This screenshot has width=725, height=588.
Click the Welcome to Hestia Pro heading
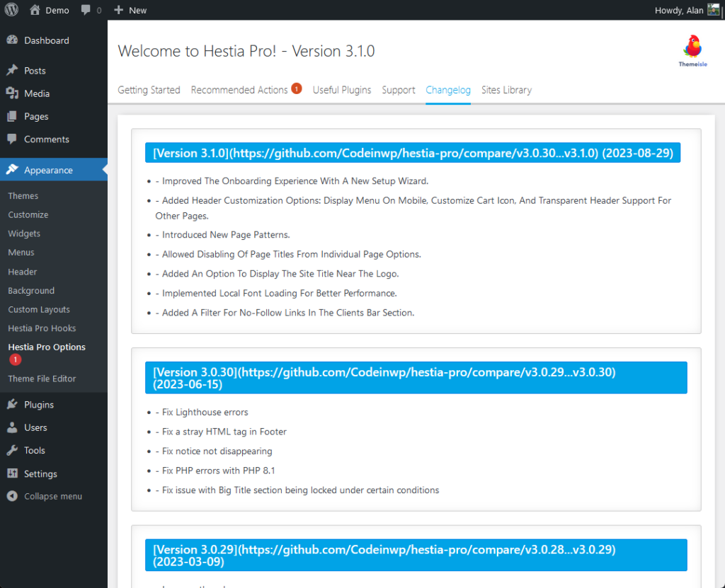coord(246,51)
